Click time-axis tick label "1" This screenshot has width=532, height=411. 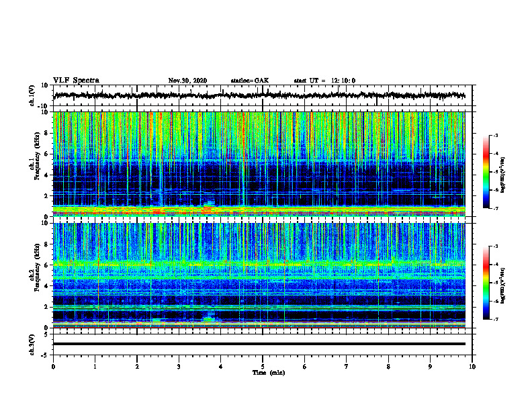tap(95, 367)
